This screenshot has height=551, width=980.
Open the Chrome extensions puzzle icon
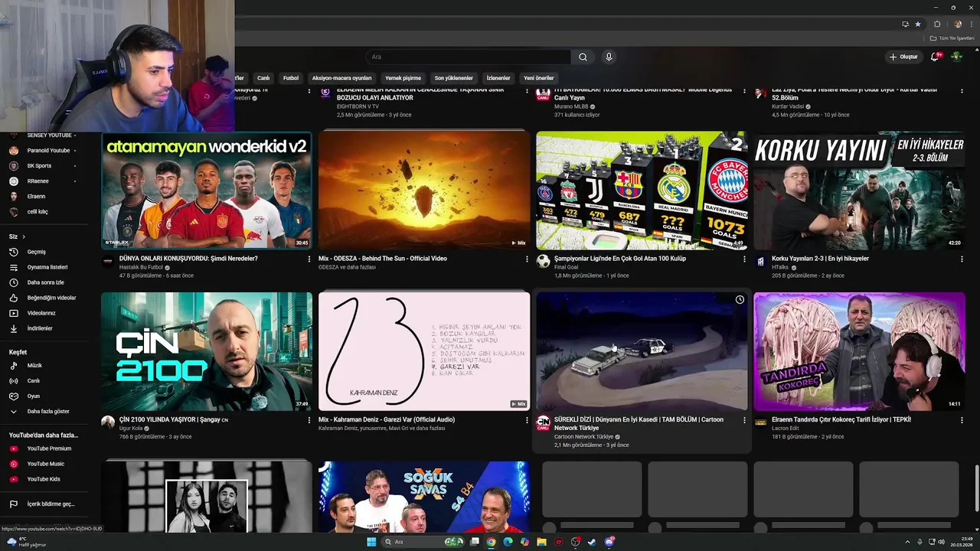(937, 24)
